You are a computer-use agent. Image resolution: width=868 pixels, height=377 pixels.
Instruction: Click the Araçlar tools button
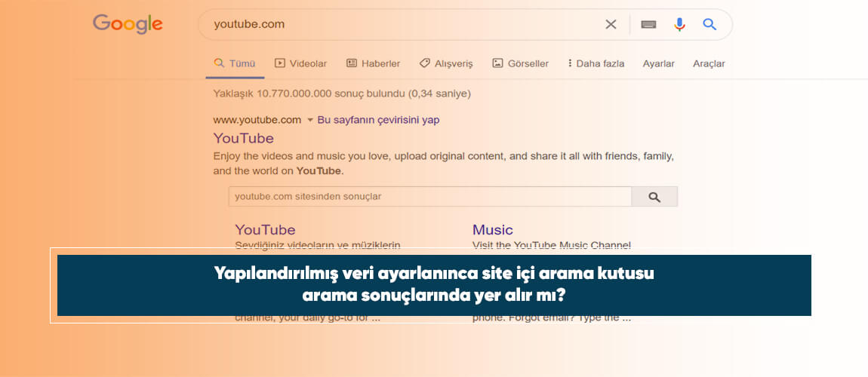[709, 63]
